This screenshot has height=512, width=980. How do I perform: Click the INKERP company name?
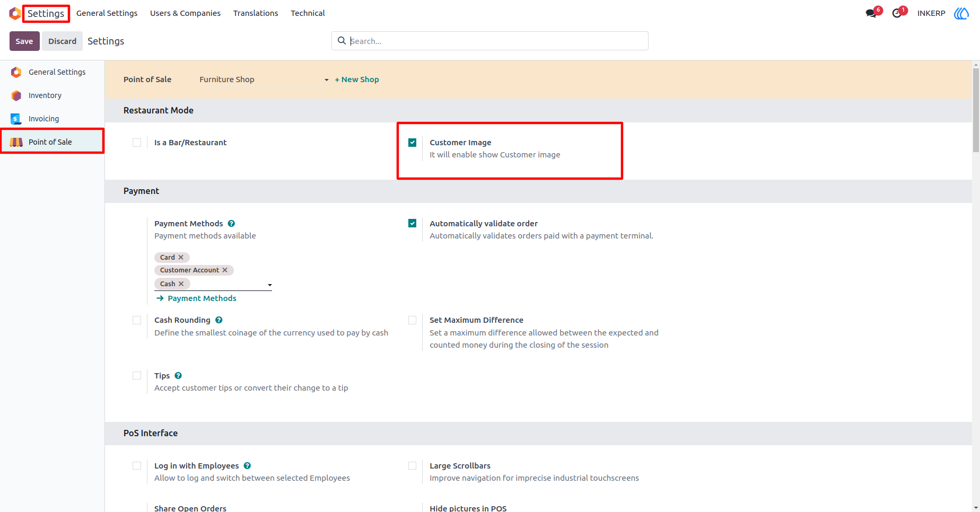tap(931, 13)
